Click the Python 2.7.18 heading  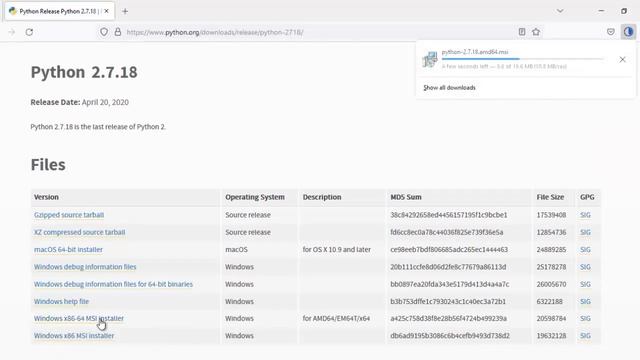point(84,72)
